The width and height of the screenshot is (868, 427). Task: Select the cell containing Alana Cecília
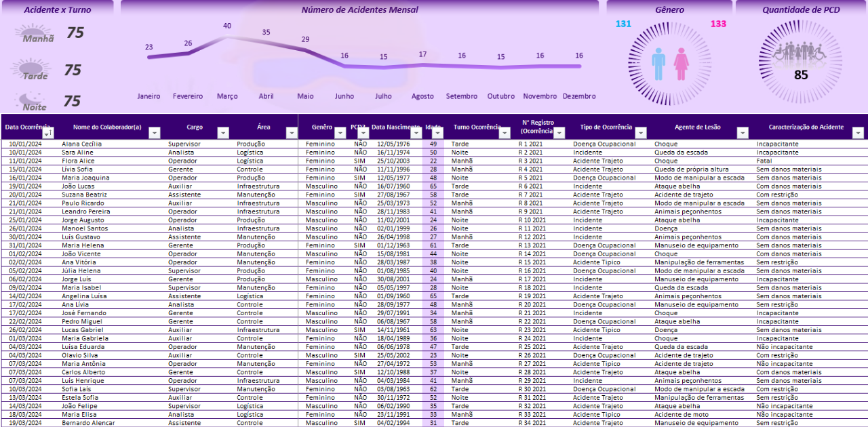(x=81, y=144)
